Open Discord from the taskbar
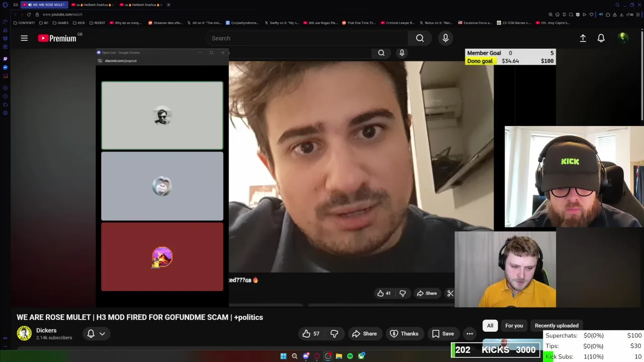The height and width of the screenshot is (362, 644). pyautogui.click(x=305, y=356)
